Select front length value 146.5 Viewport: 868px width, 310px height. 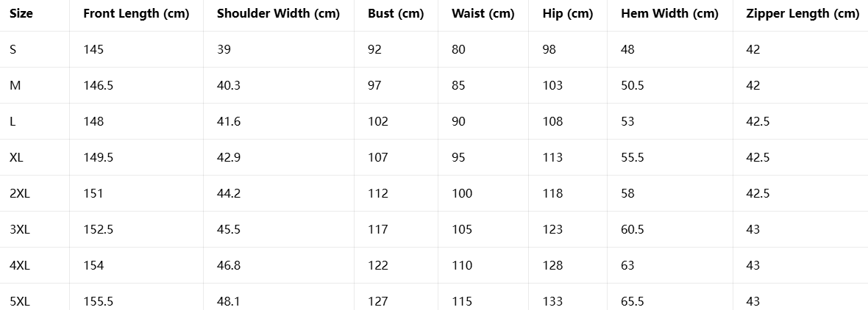98,85
